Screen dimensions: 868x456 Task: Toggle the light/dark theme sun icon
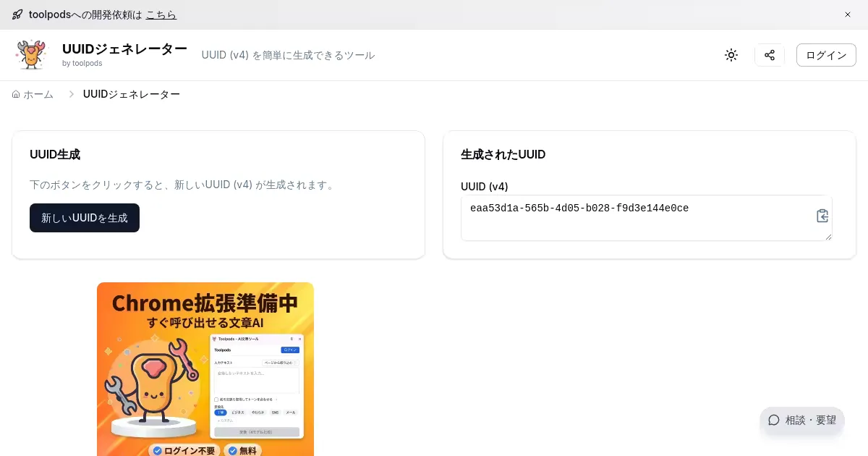[731, 55]
